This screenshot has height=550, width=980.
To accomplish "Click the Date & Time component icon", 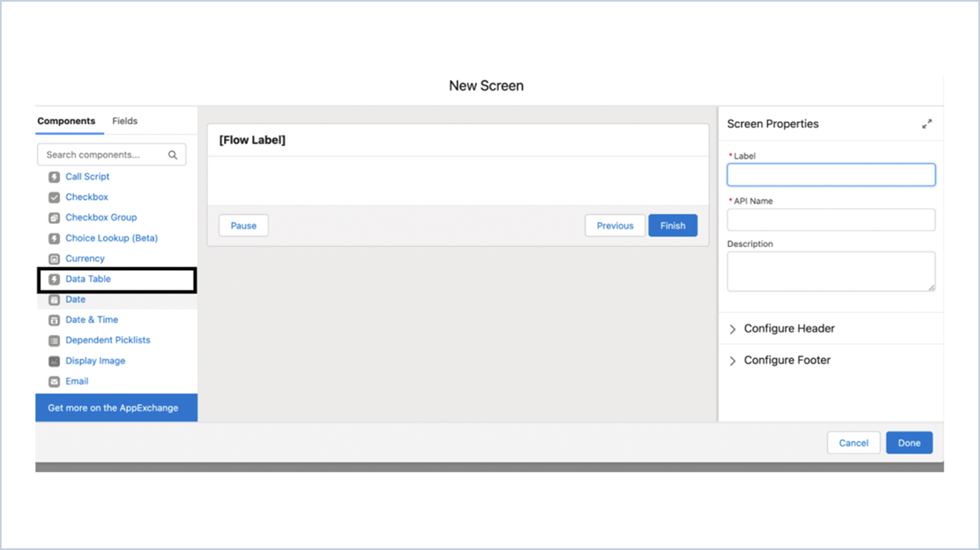I will point(54,319).
